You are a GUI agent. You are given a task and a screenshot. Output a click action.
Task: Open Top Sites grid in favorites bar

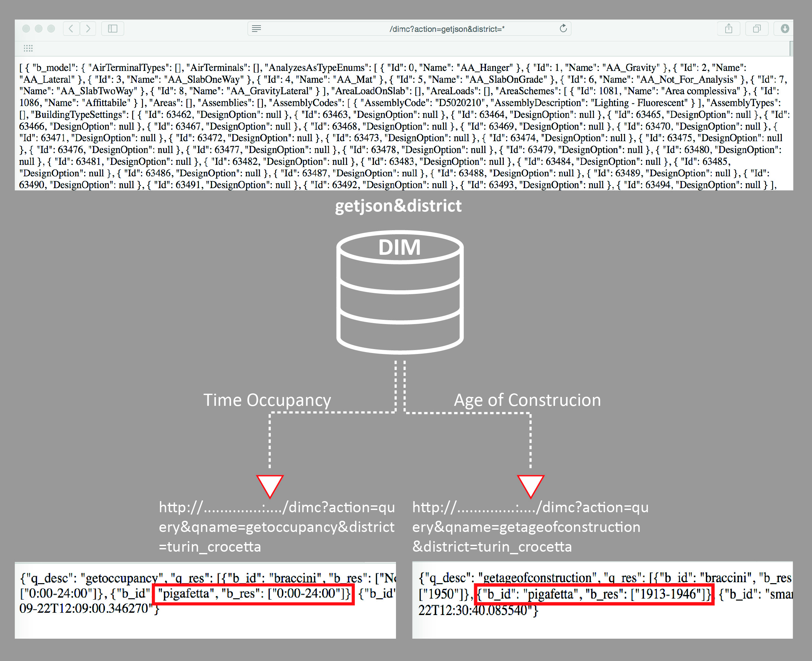(x=28, y=48)
